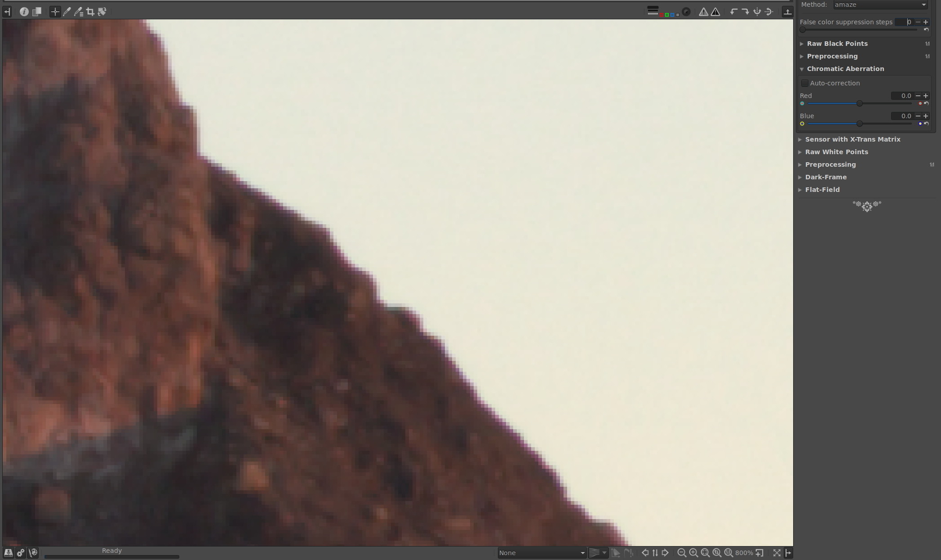Reset the Red slider to default
The image size is (941, 560).
[926, 103]
